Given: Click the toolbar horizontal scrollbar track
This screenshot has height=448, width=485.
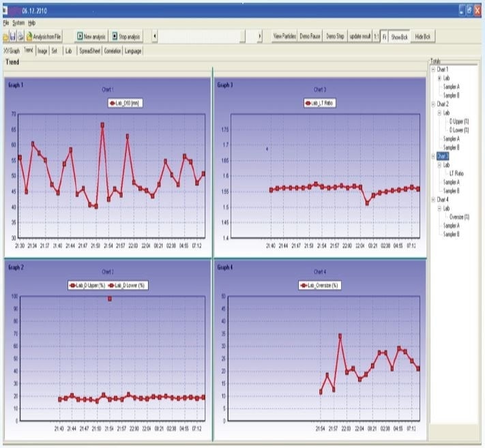Looking at the screenshot, I should 207,36.
